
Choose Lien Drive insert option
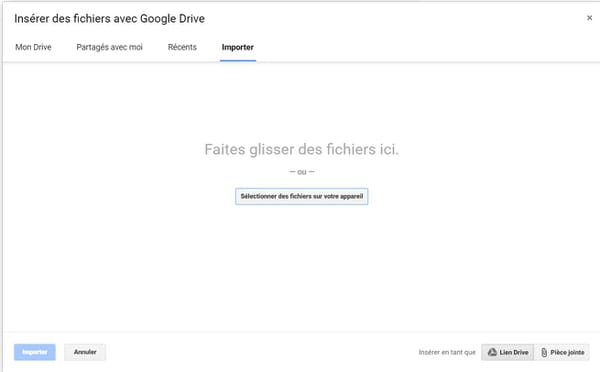[508, 352]
